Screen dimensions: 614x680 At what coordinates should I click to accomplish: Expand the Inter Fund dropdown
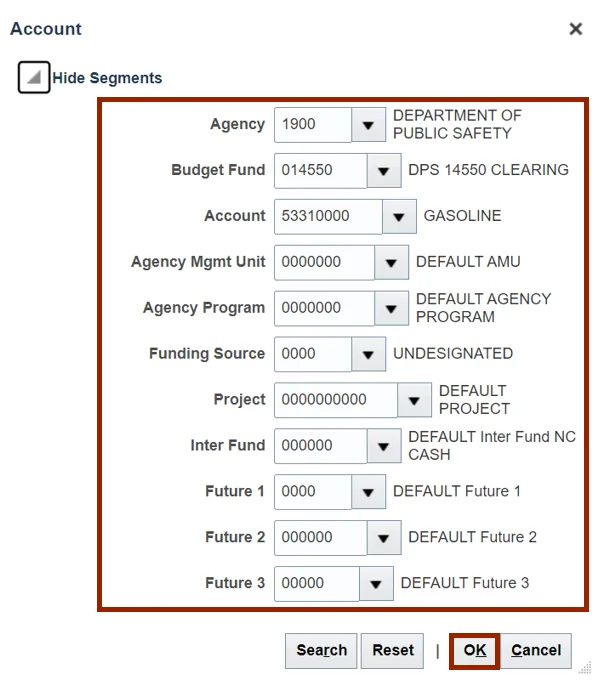pos(383,446)
